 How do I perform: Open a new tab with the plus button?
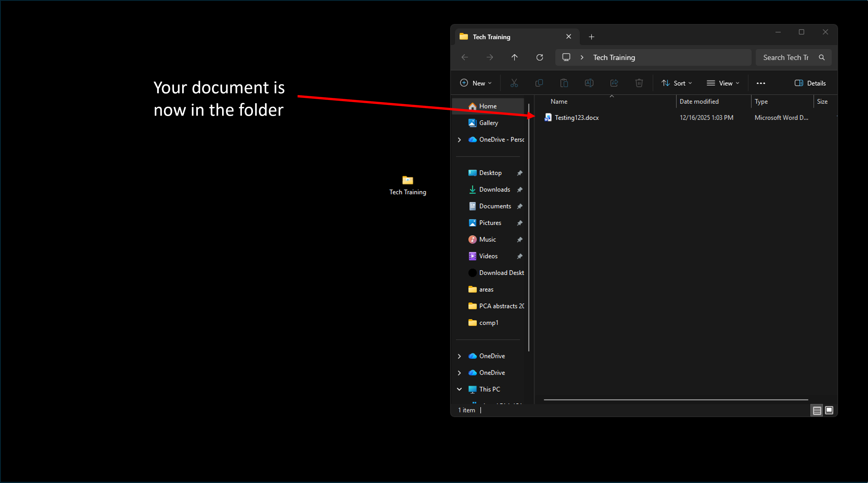[x=591, y=37]
